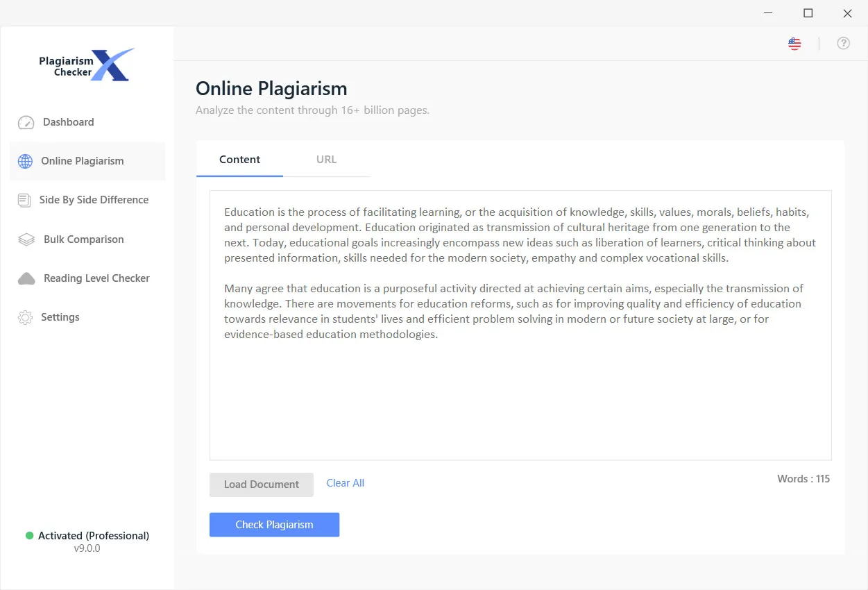Select the Content tab

(x=239, y=159)
